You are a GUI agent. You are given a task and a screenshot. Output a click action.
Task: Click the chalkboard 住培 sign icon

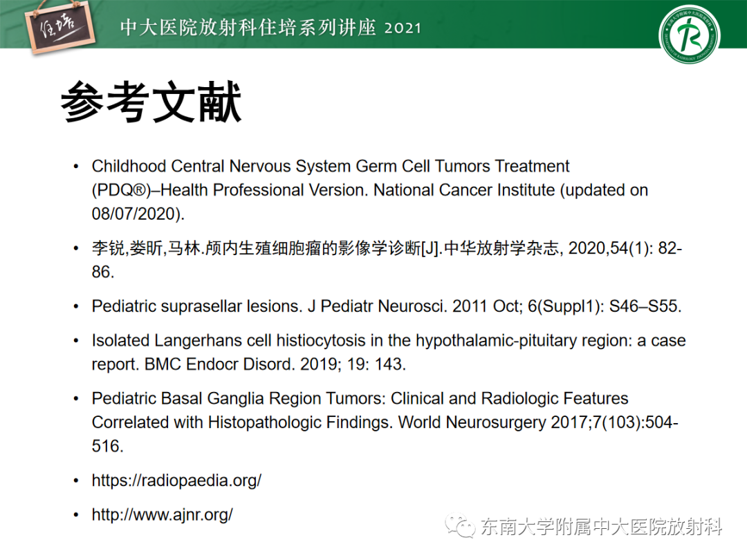(60, 28)
